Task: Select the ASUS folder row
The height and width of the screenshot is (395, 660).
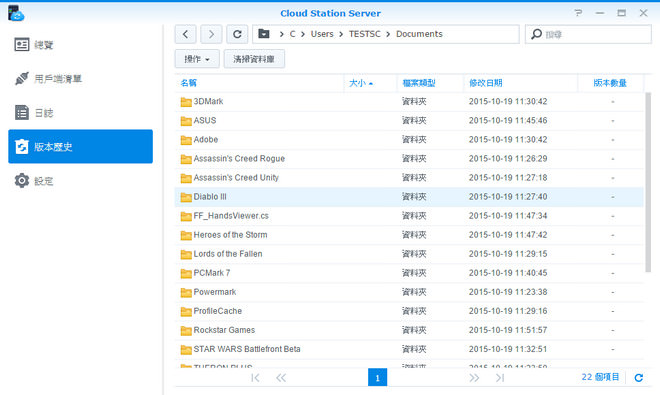Action: tap(409, 120)
